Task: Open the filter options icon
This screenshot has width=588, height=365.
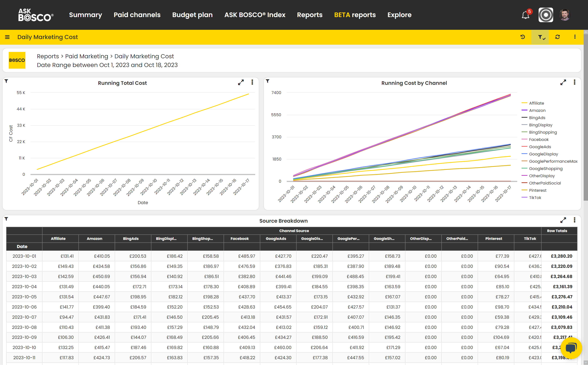Action: tap(540, 37)
